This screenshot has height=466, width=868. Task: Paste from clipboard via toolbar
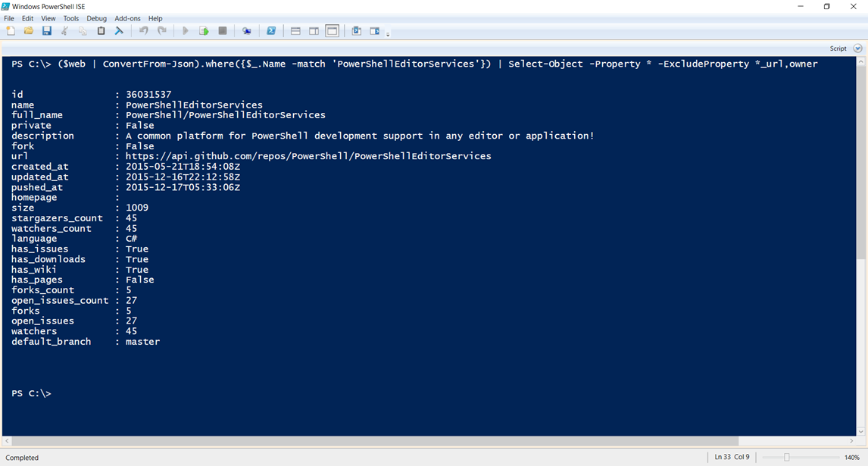[101, 30]
